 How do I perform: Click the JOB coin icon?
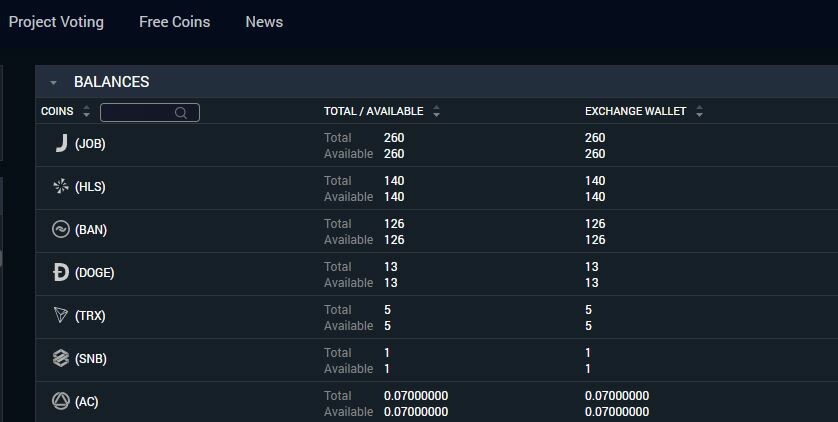[61, 144]
